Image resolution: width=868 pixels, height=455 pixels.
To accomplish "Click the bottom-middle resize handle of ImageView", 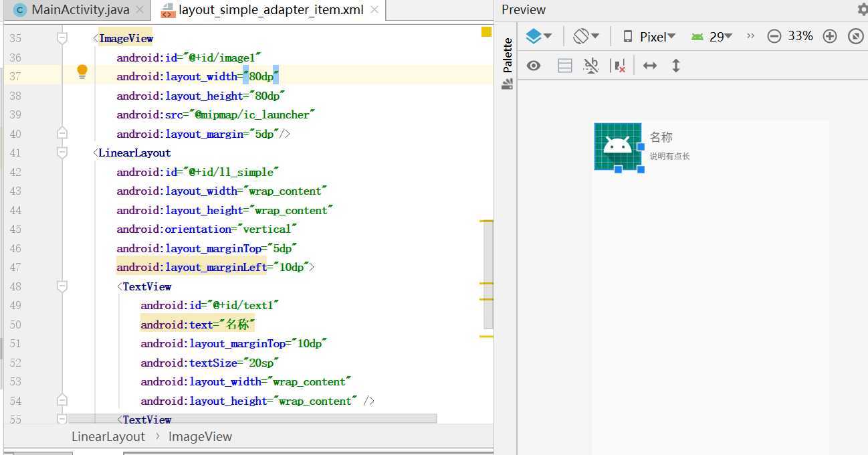I will [618, 169].
